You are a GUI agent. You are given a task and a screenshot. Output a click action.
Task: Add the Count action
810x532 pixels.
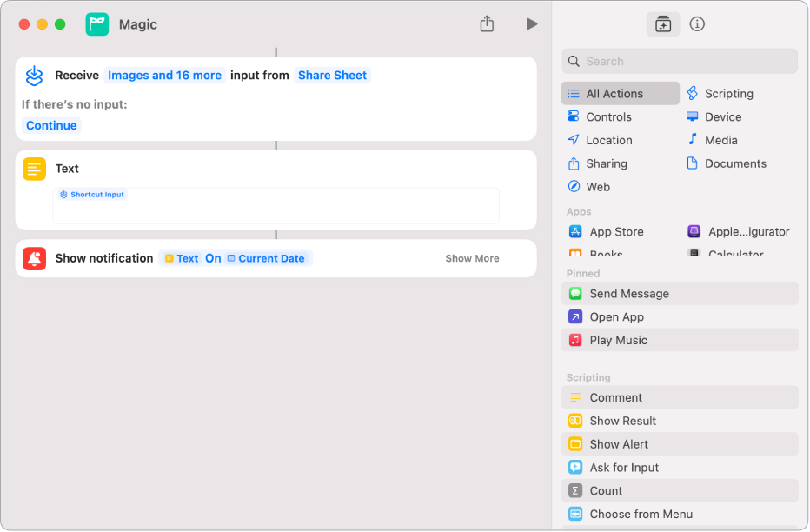[680, 490]
